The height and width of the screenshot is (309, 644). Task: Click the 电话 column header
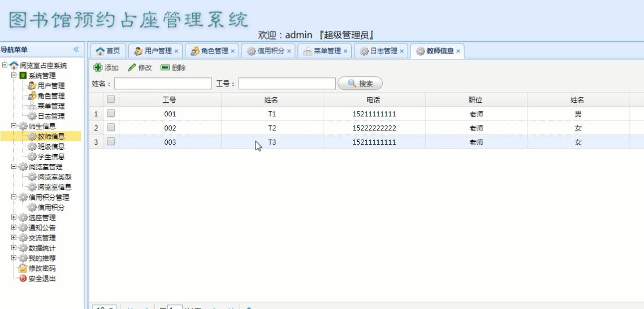coord(374,100)
